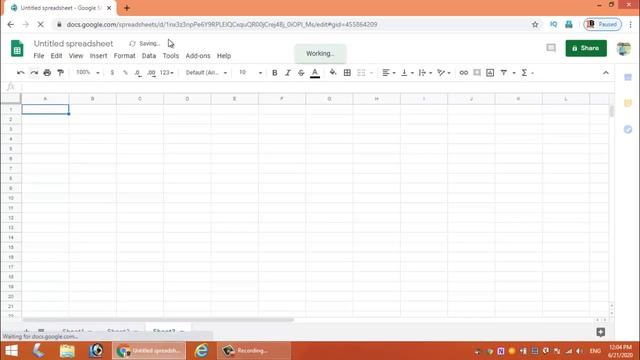
Task: Open the Functions sigma menu
Action: click(527, 73)
